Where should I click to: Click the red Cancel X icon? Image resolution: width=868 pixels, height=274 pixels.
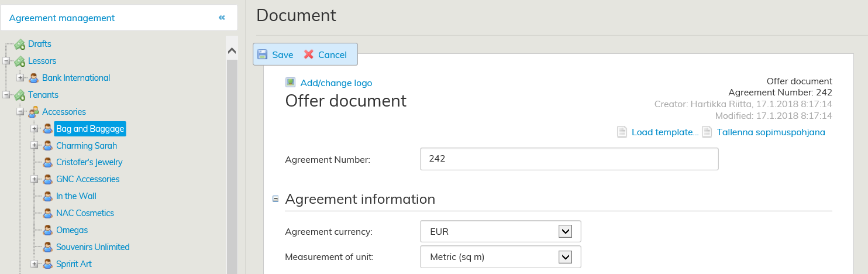309,54
